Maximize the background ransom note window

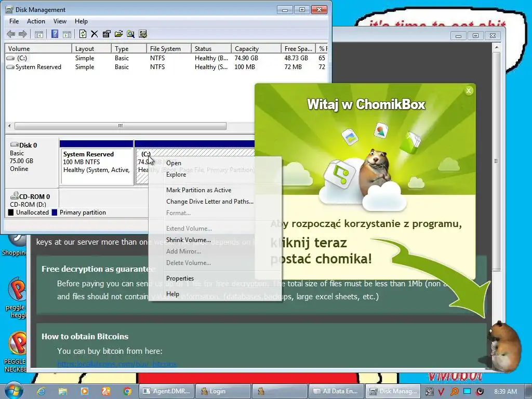[475, 35]
